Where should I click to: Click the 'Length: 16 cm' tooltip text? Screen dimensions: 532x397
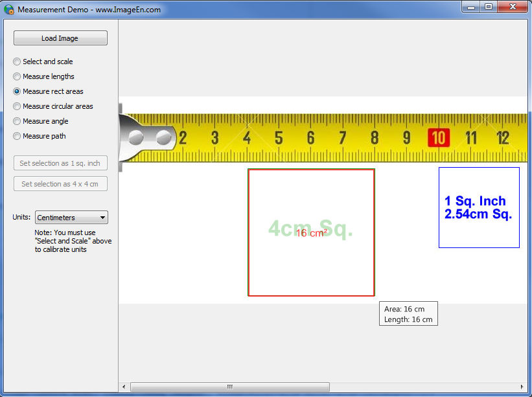click(408, 319)
